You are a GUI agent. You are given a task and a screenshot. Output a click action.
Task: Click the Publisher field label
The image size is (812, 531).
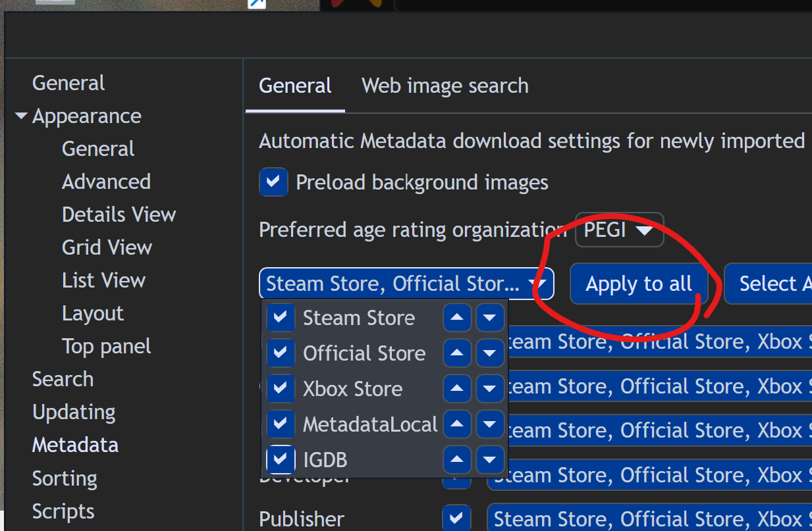tap(302, 518)
